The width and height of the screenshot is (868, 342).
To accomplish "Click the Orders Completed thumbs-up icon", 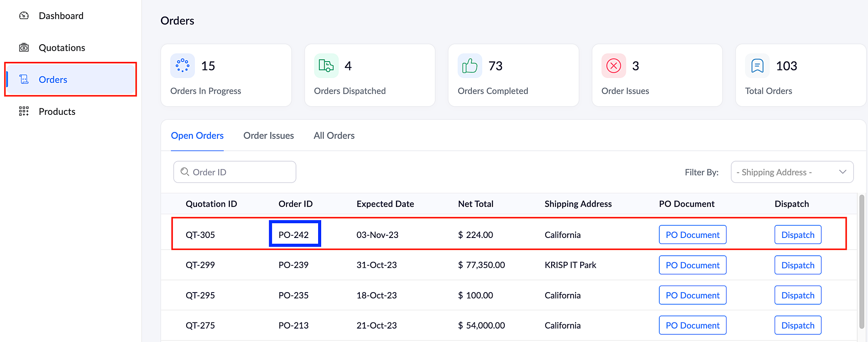I will point(470,66).
